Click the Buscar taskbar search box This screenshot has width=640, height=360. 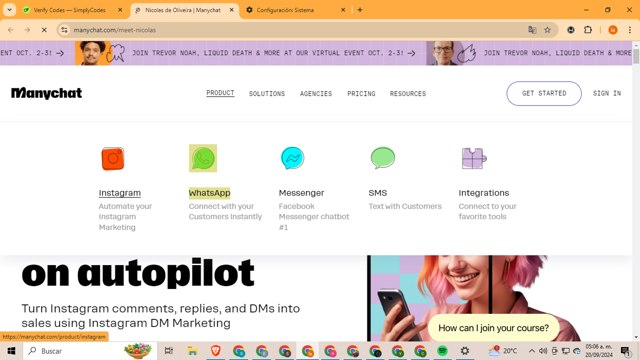90,351
